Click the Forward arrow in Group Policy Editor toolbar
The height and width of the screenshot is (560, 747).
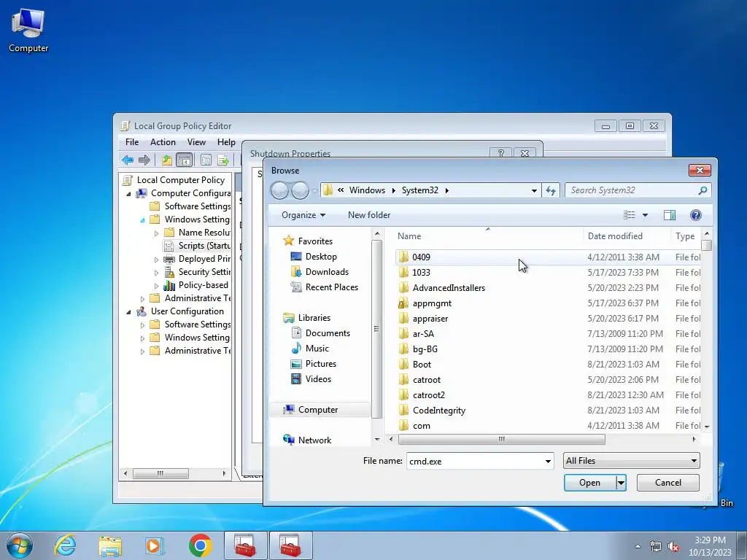pyautogui.click(x=144, y=160)
